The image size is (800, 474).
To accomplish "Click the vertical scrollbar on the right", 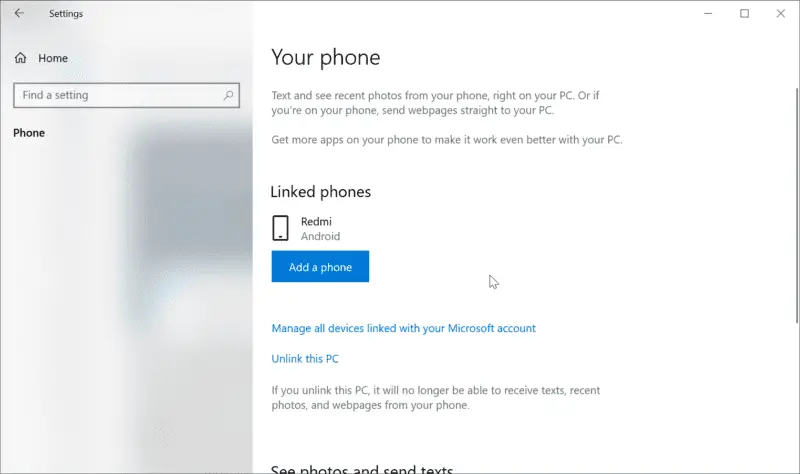I will point(796,205).
